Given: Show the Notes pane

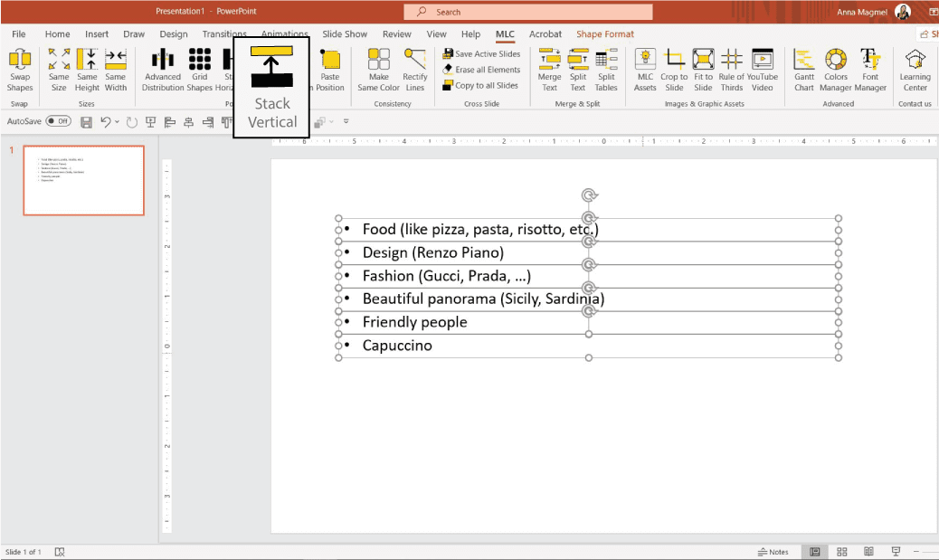Looking at the screenshot, I should [773, 551].
